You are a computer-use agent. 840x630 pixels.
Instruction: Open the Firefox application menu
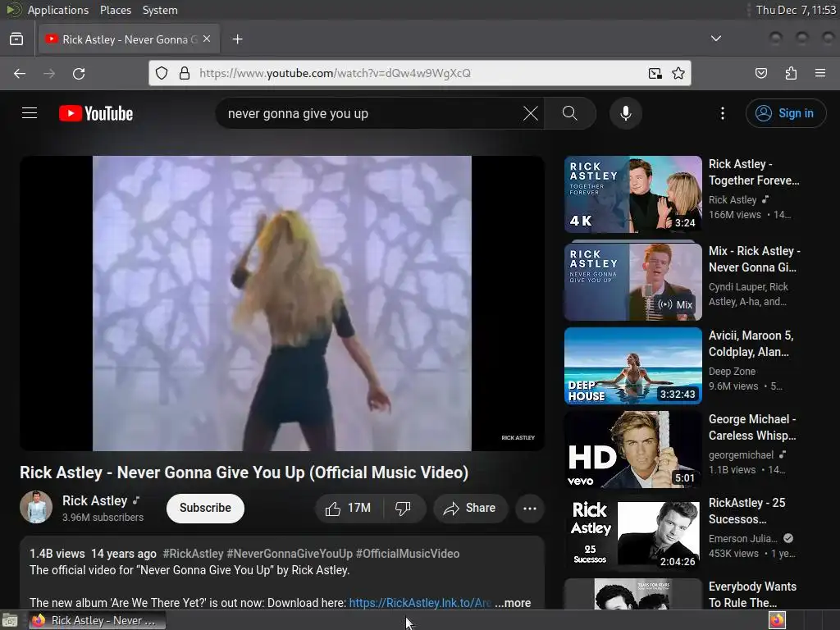(x=820, y=73)
